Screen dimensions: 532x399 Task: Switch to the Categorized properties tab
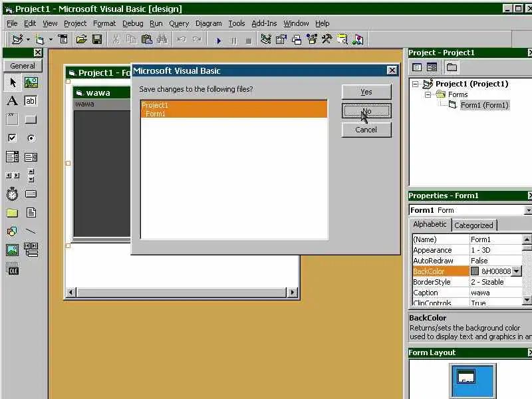(x=473, y=225)
